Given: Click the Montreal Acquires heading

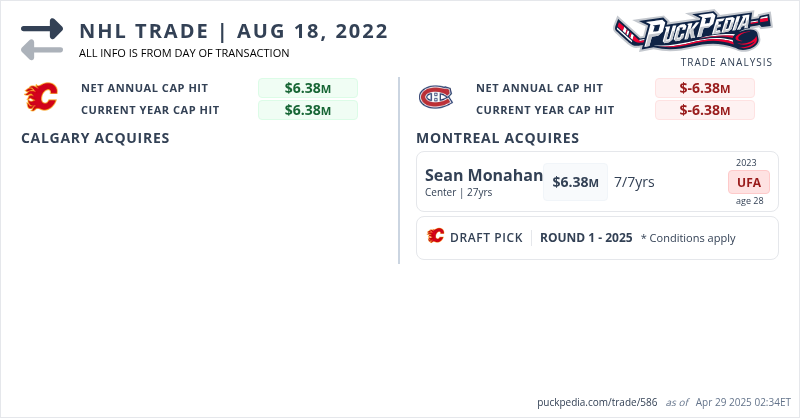Looking at the screenshot, I should pos(497,138).
